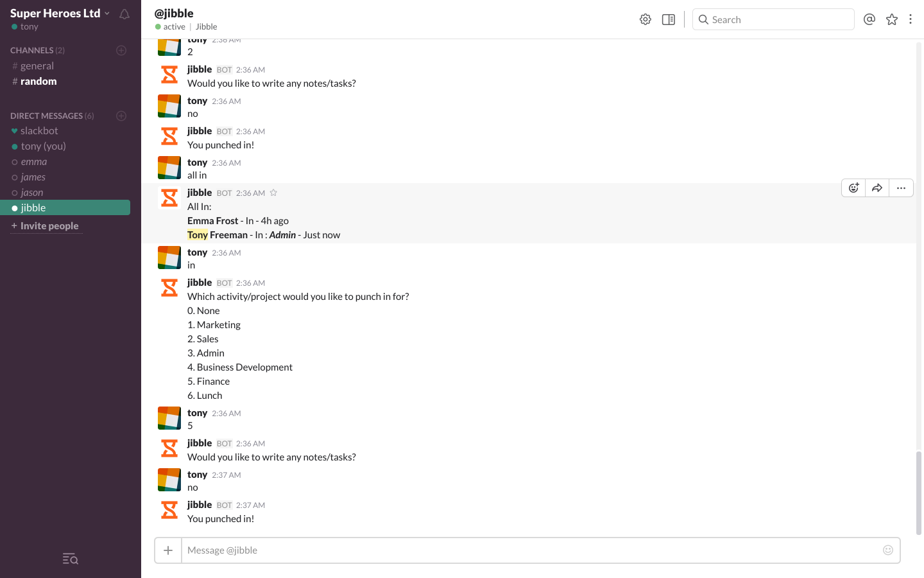924x578 pixels.
Task: Open notification preferences bell icon
Action: tap(124, 14)
